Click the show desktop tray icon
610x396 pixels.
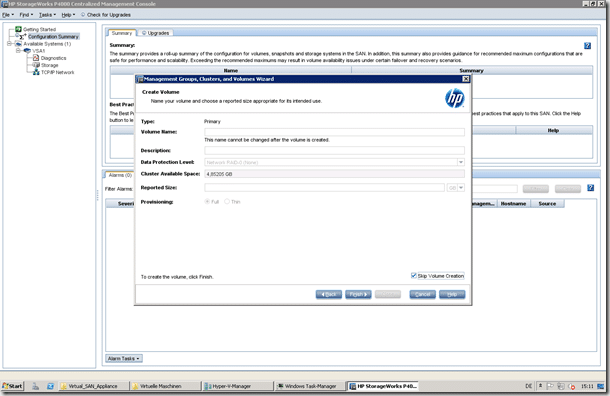(601, 386)
